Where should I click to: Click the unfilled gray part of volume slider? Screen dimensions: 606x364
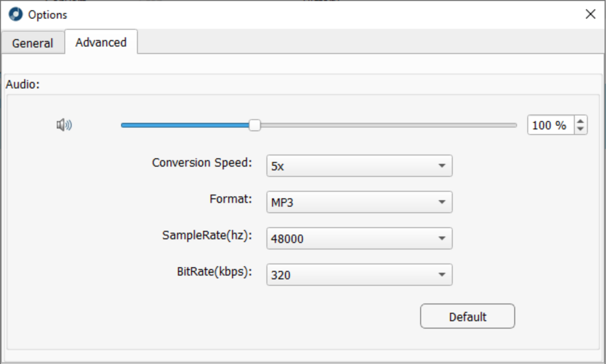tap(387, 125)
